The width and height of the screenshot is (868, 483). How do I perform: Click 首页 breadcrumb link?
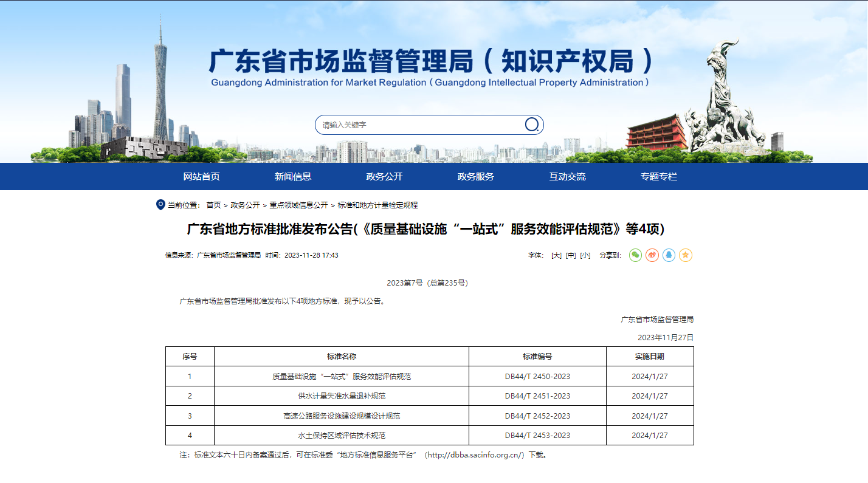213,205
